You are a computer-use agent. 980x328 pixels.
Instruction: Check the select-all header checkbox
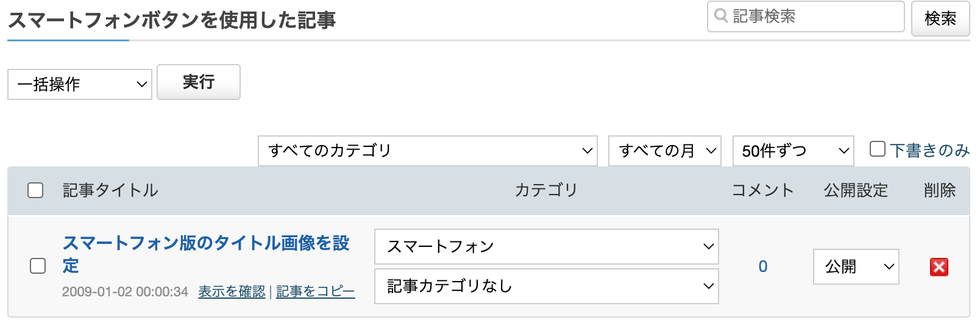point(35,190)
